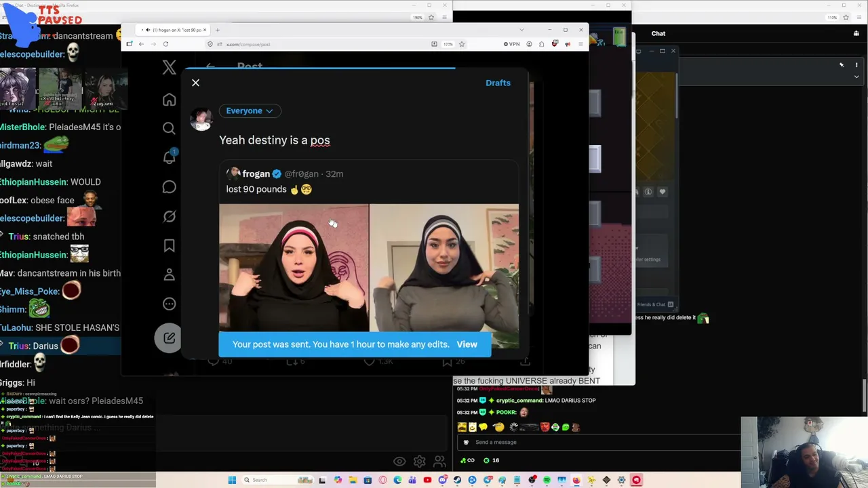Open the Windows Start menu

(x=232, y=480)
